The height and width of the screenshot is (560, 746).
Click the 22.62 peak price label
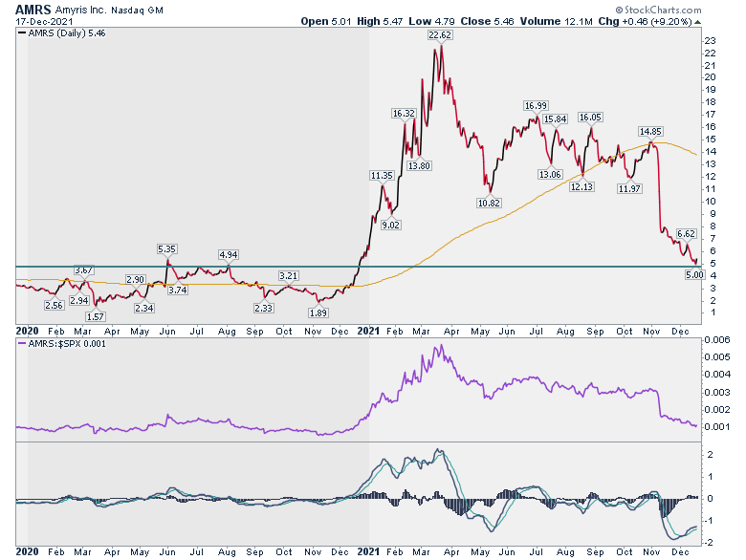440,34
